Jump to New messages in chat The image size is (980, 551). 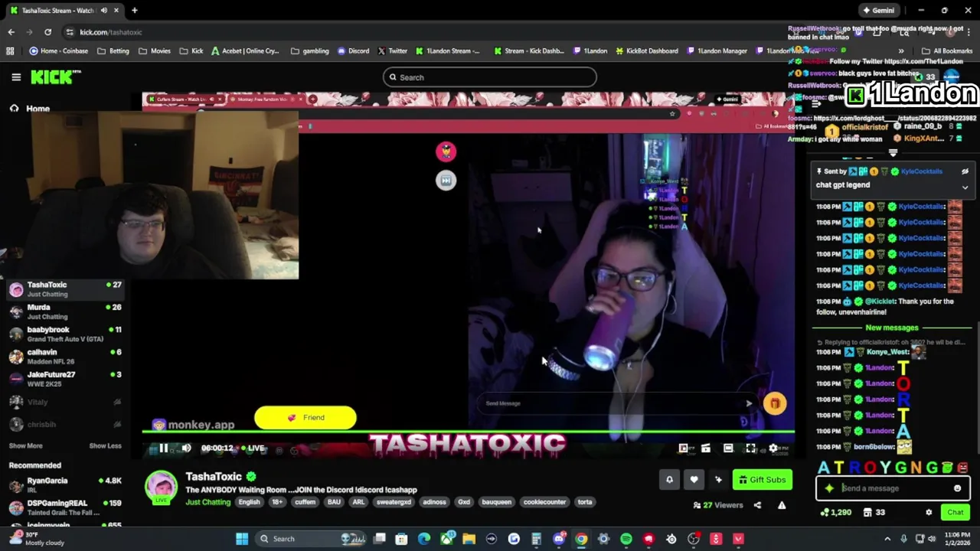[891, 328]
